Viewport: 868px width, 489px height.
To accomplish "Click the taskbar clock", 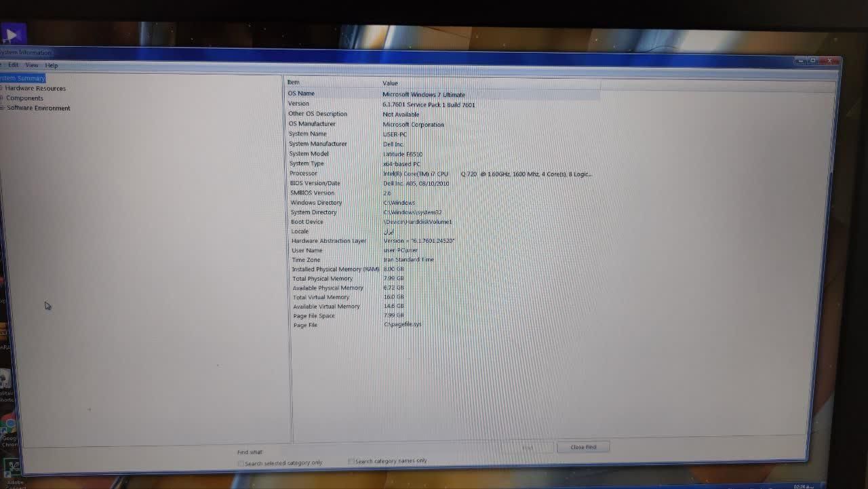I will (x=803, y=486).
